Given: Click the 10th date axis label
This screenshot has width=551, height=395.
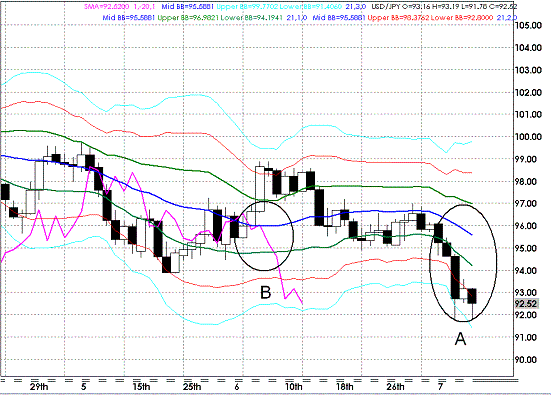Looking at the screenshot, I should point(294,387).
